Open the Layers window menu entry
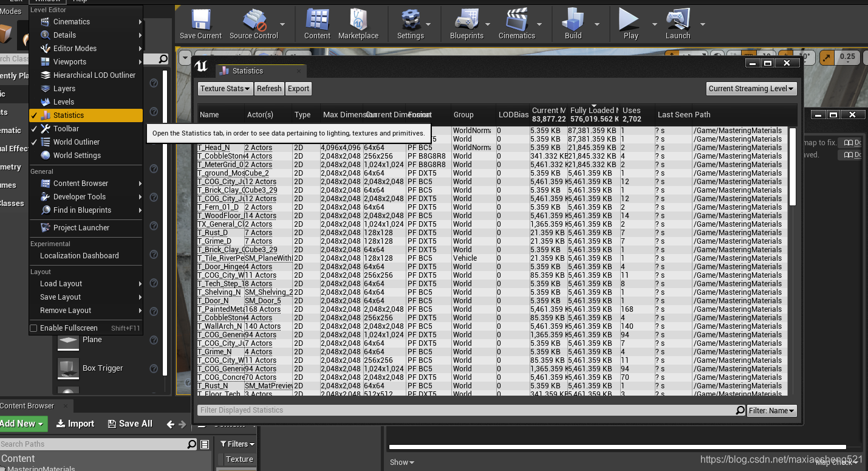The height and width of the screenshot is (471, 868). (x=86, y=89)
